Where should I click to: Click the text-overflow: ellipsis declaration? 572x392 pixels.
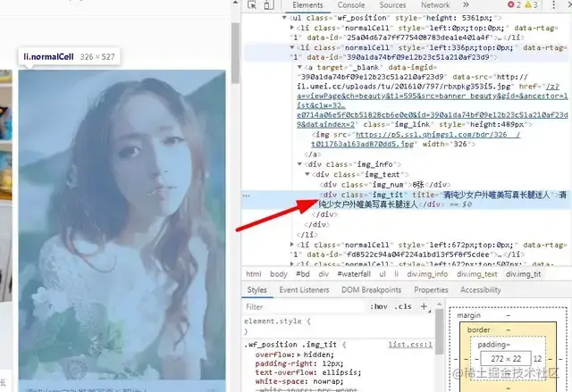pyautogui.click(x=307, y=372)
